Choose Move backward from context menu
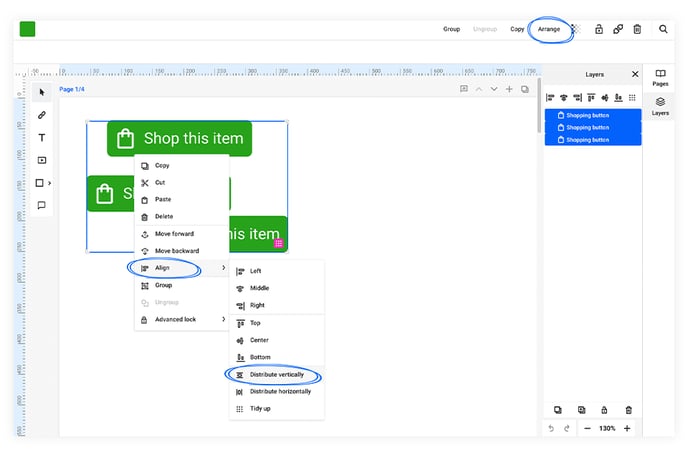This screenshot has height=457, width=688. point(182,251)
